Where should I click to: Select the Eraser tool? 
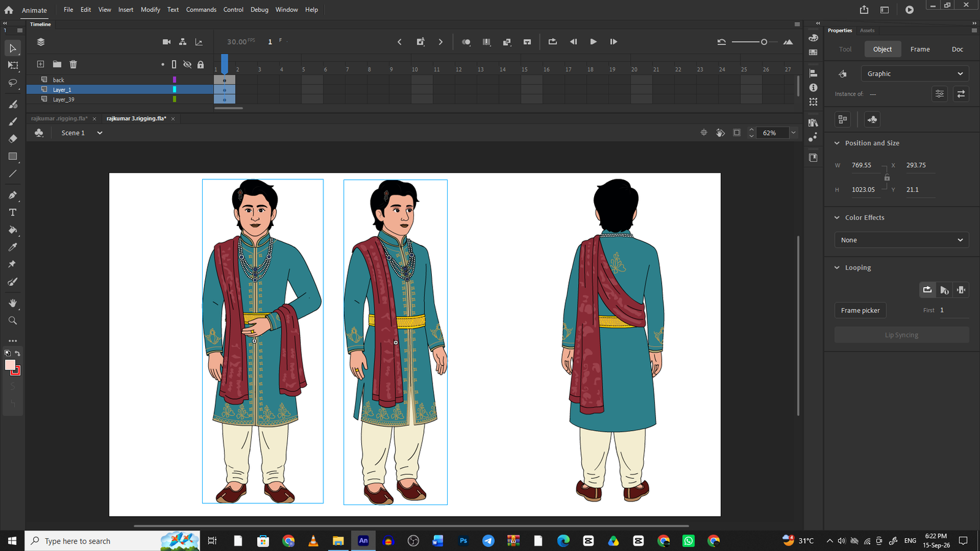coord(12,139)
